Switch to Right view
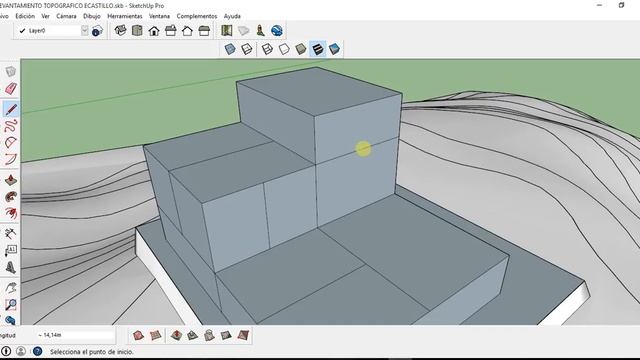 [x=171, y=31]
